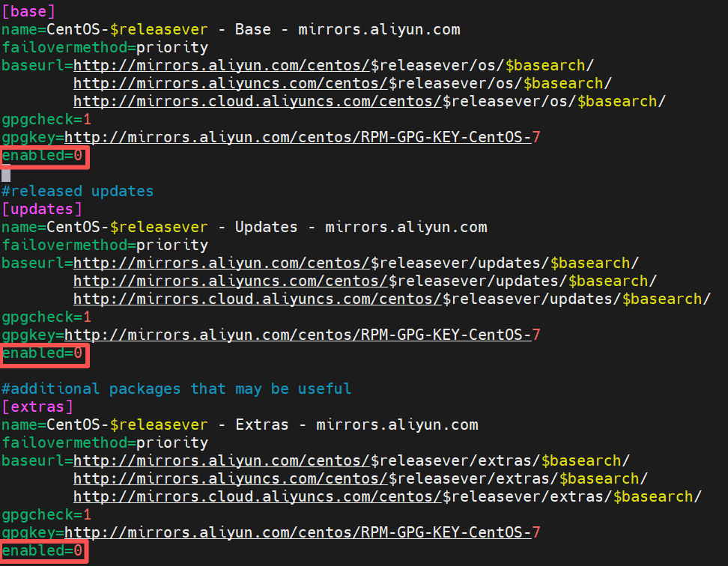Click the '#released updates' comment line
The image size is (728, 566).
78,191
